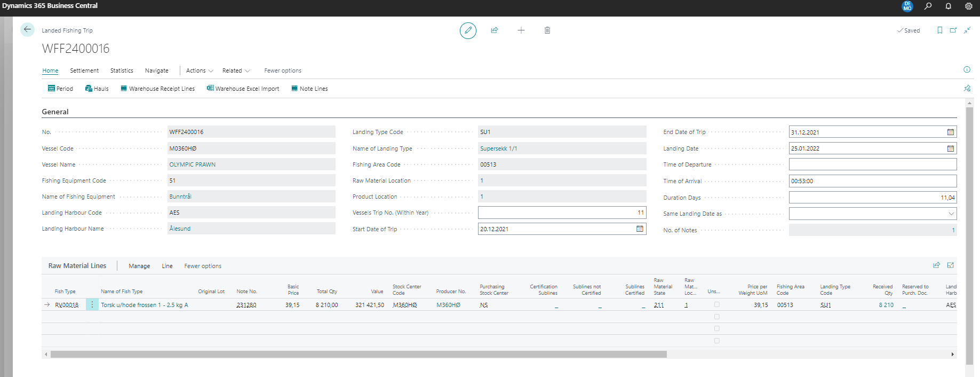Open page in new window icon
Screen dimensions: 980x377
[x=953, y=30]
